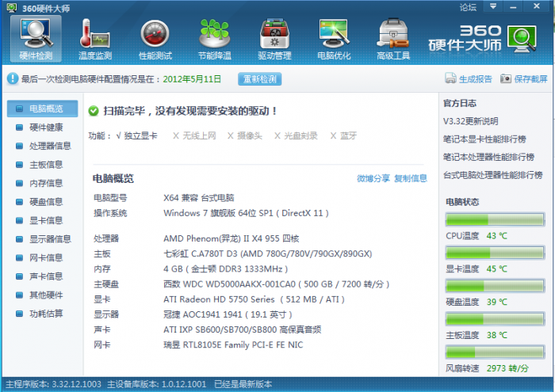This screenshot has height=392, width=555.
Task: Open 笔记本处理器性能排行榜 ranking link
Action: point(488,157)
